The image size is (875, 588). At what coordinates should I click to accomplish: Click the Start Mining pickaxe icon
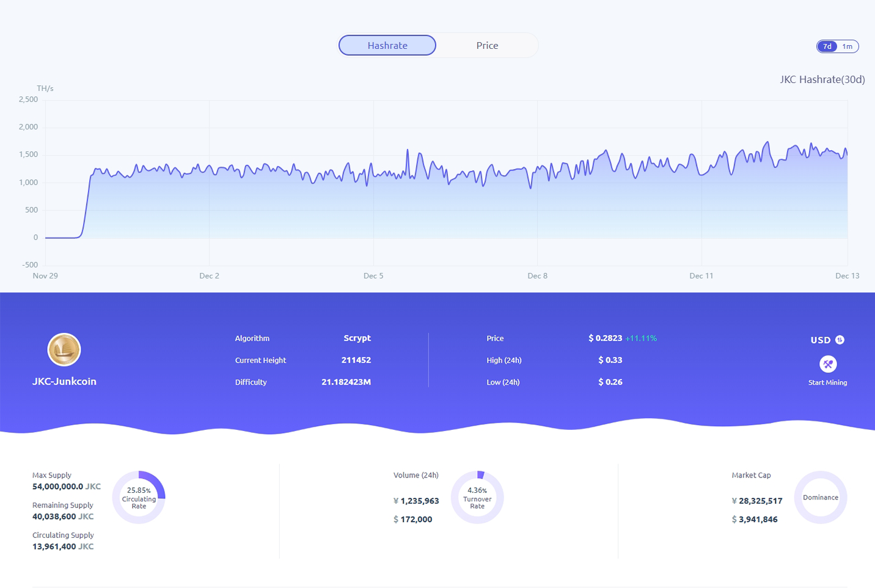[828, 364]
